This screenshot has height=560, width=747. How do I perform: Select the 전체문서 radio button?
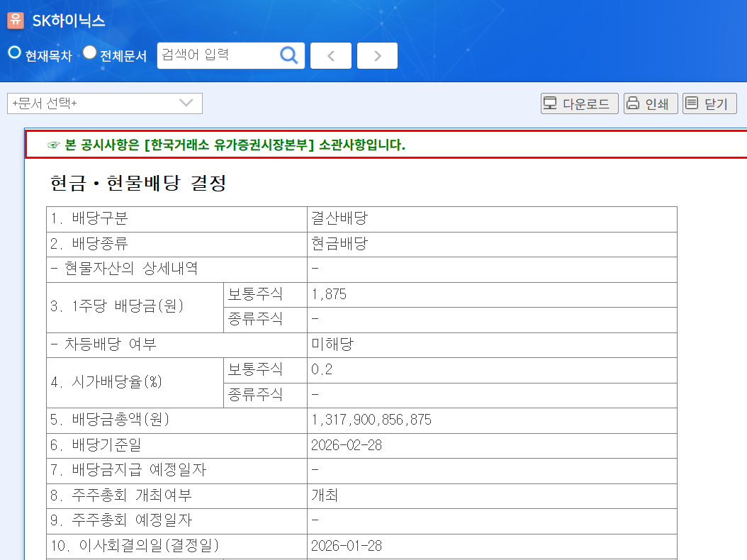[89, 52]
